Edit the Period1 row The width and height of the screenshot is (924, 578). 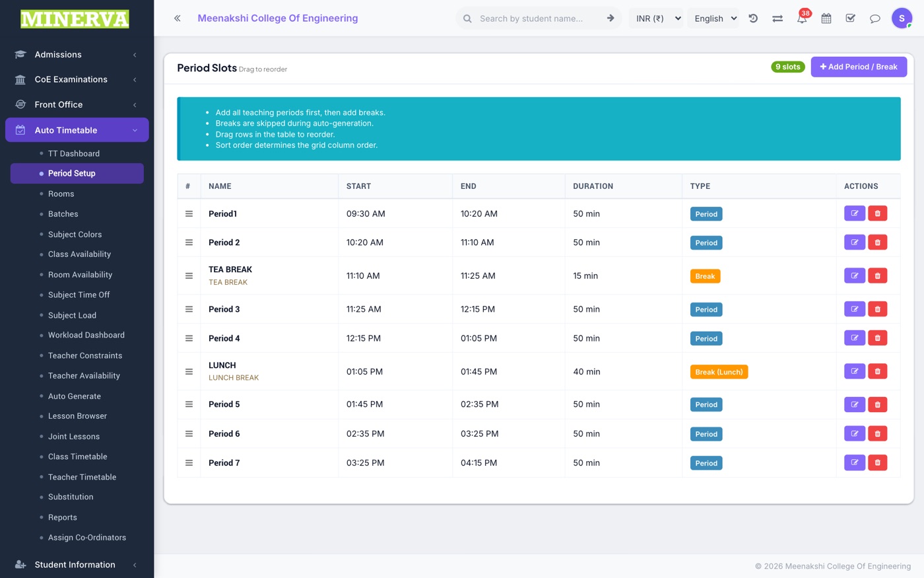point(855,213)
